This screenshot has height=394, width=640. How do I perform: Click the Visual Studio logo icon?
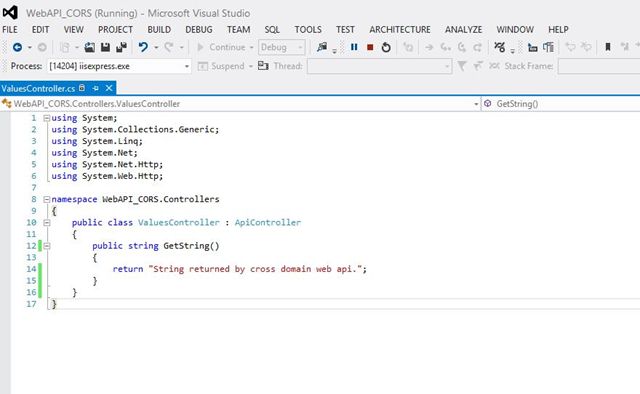10,13
